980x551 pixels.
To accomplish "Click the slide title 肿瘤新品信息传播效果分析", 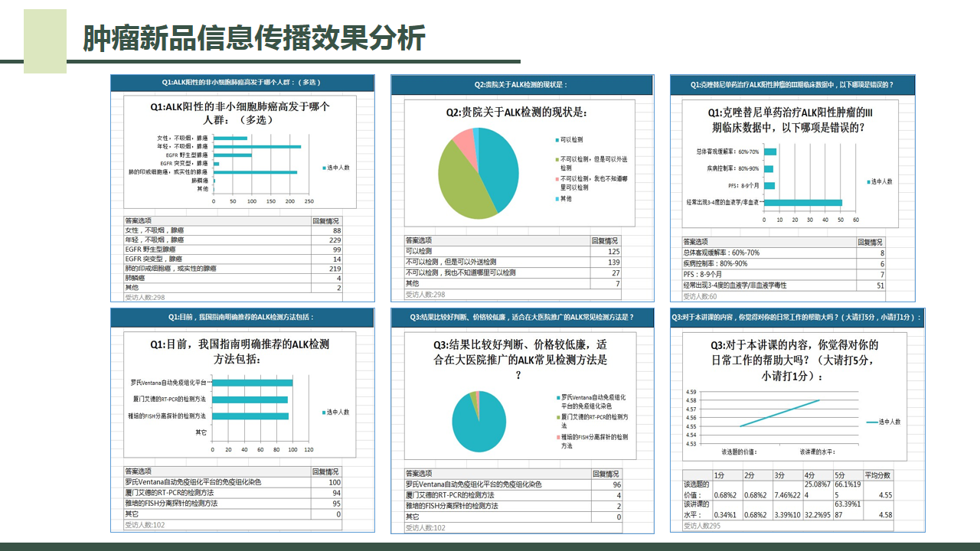I will tap(253, 38).
